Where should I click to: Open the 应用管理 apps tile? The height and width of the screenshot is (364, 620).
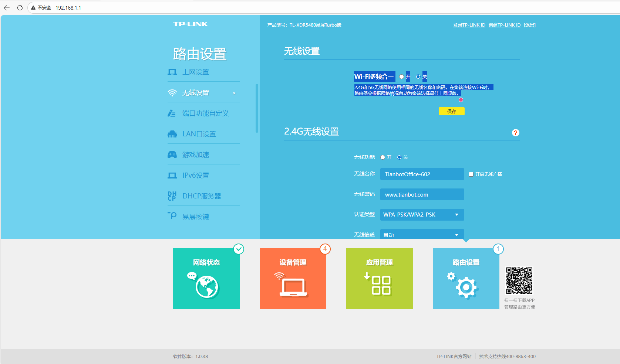tap(379, 278)
